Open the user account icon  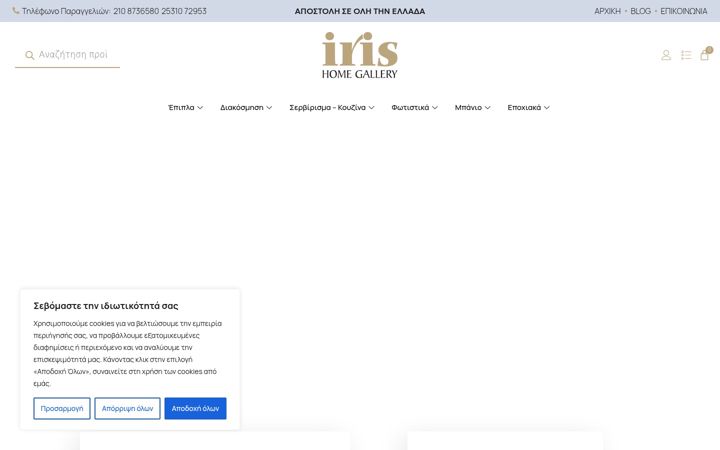pyautogui.click(x=666, y=55)
